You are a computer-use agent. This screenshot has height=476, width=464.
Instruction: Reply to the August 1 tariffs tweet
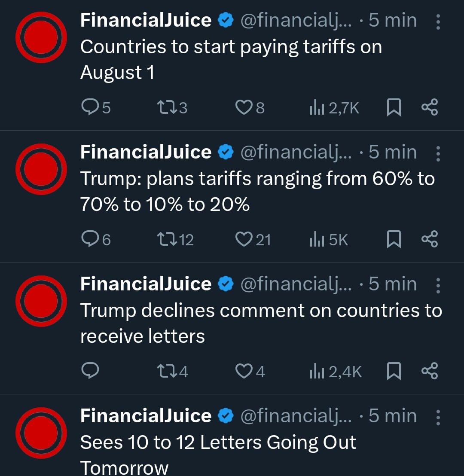tap(90, 107)
